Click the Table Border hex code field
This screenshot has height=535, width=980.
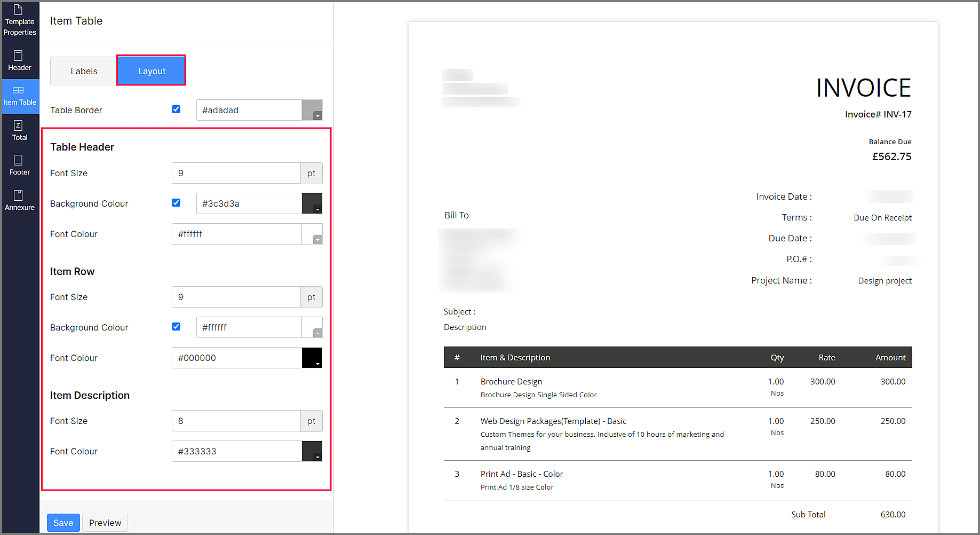click(249, 110)
